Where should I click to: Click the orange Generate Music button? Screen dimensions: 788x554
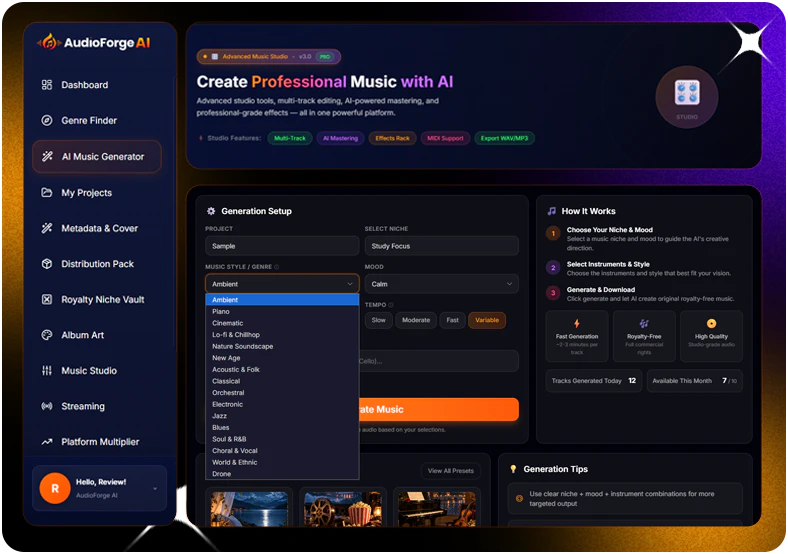439,409
